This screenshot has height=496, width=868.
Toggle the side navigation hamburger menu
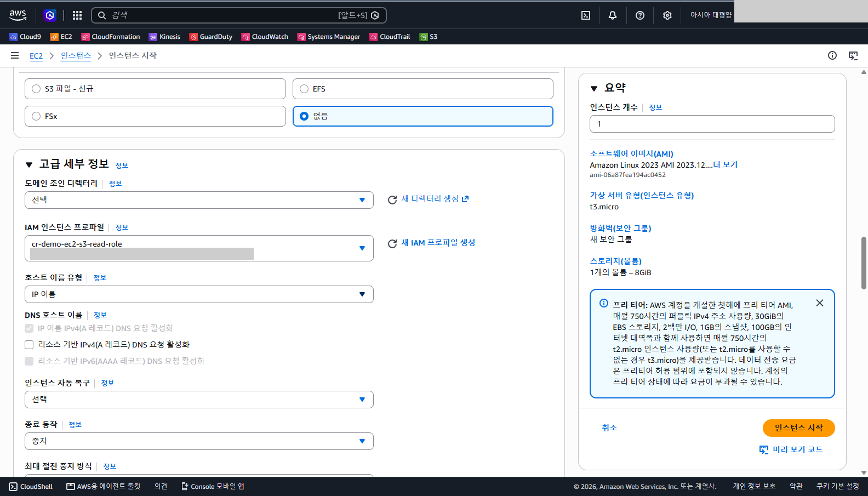coord(15,55)
